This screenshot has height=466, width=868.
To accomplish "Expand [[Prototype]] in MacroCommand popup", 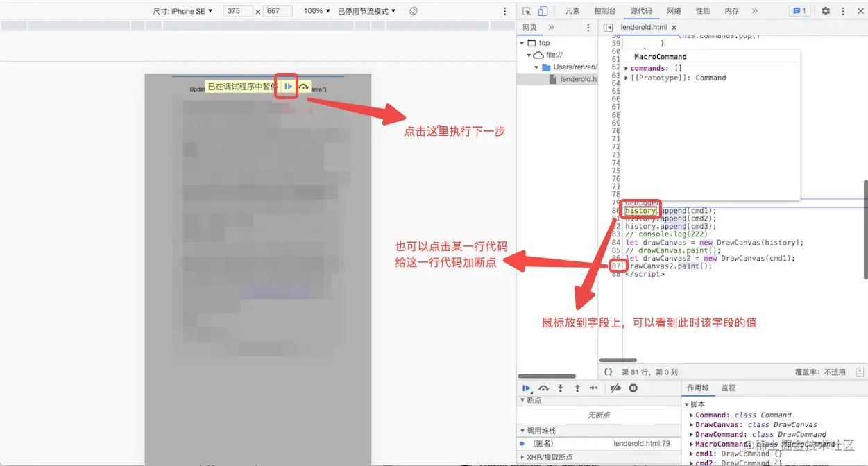I will pos(627,78).
